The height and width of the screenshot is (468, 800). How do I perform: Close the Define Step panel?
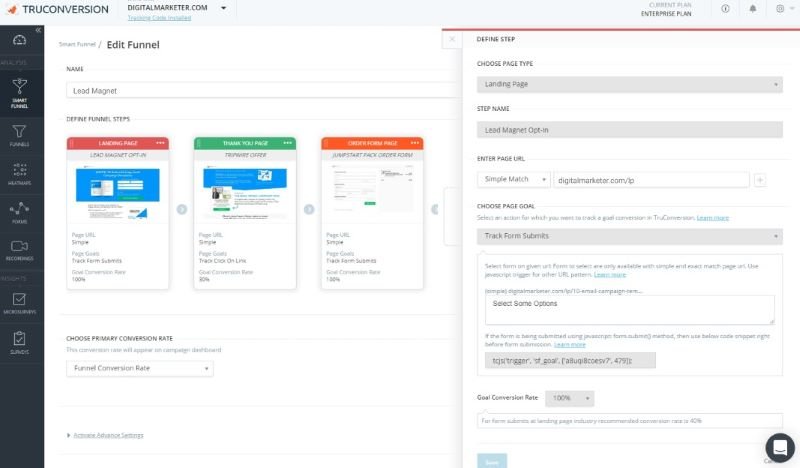pos(452,39)
